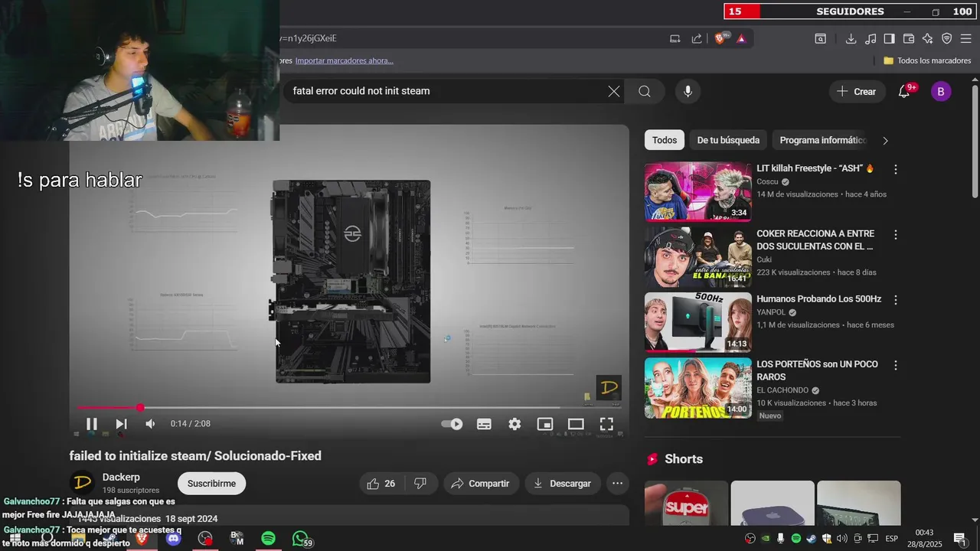980x551 pixels.
Task: Show more filter chips with arrow
Action: click(886, 140)
